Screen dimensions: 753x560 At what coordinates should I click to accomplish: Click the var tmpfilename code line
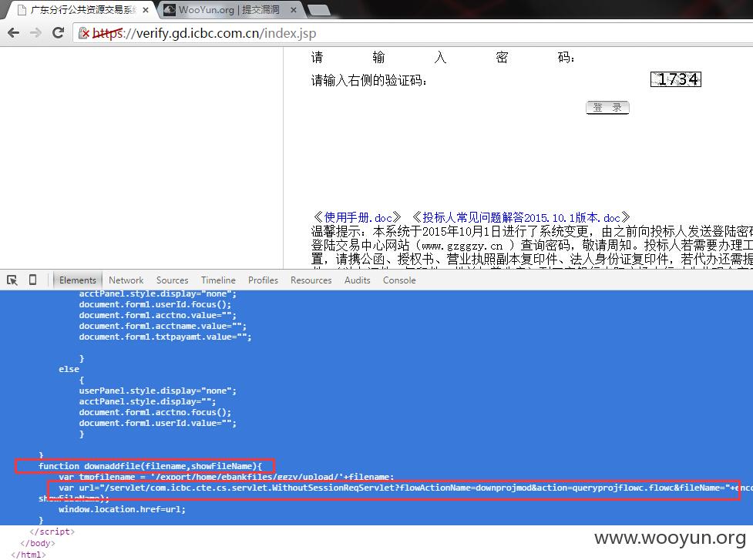pos(226,477)
